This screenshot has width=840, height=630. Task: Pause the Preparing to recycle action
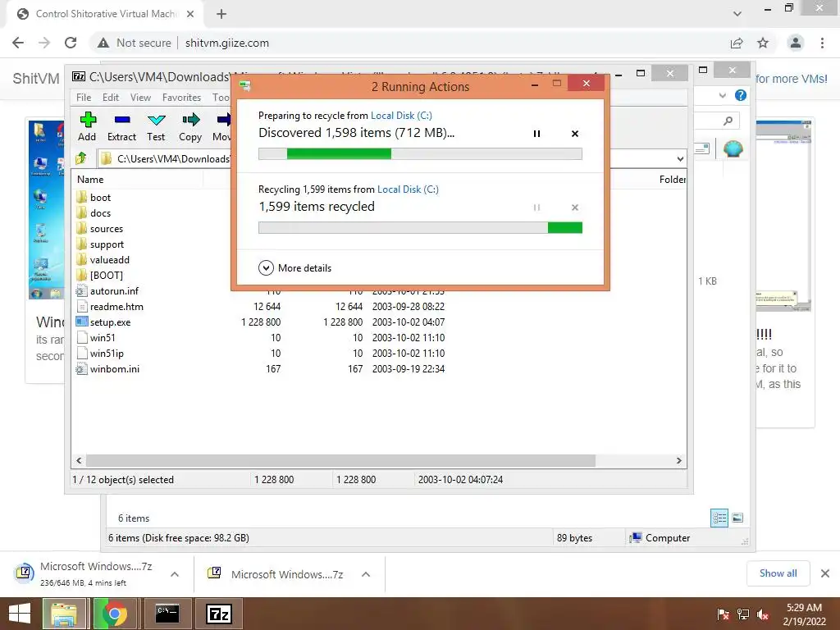[536, 134]
